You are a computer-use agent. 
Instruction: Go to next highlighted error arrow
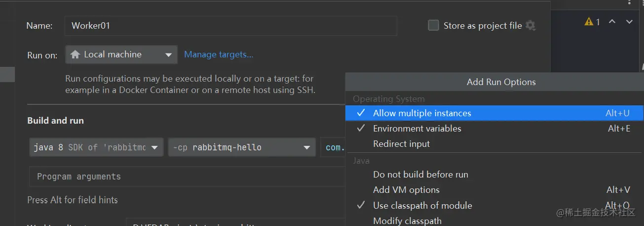(629, 22)
